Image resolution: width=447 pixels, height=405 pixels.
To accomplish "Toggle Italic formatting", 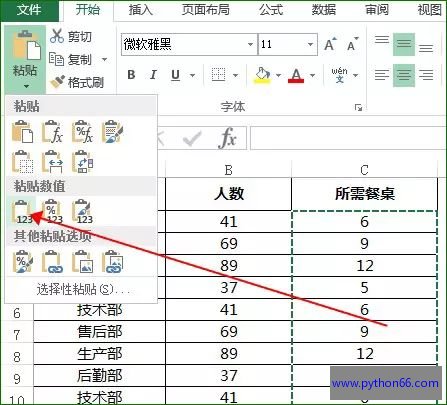I will click(153, 75).
